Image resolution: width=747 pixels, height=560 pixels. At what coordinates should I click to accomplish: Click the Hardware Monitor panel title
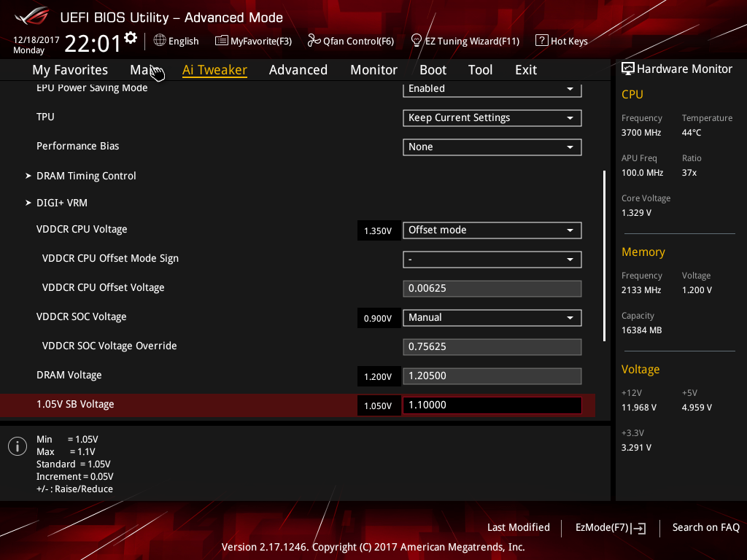click(x=684, y=69)
